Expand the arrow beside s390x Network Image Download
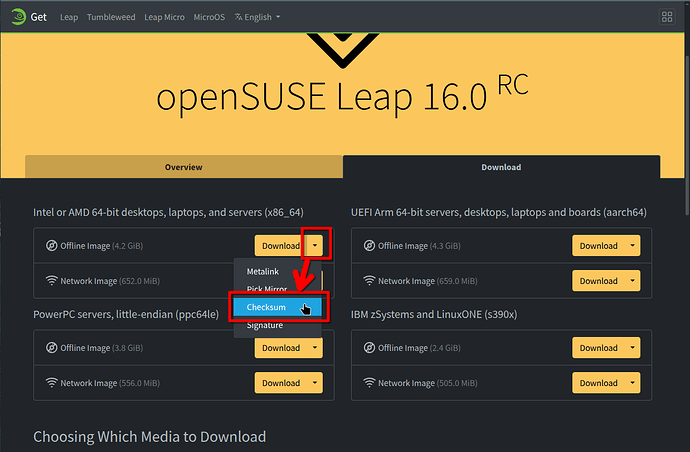690x452 pixels. pos(634,383)
